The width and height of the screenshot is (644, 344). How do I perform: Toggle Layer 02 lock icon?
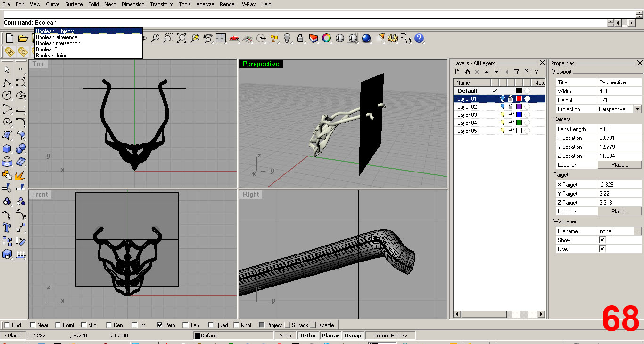click(511, 106)
